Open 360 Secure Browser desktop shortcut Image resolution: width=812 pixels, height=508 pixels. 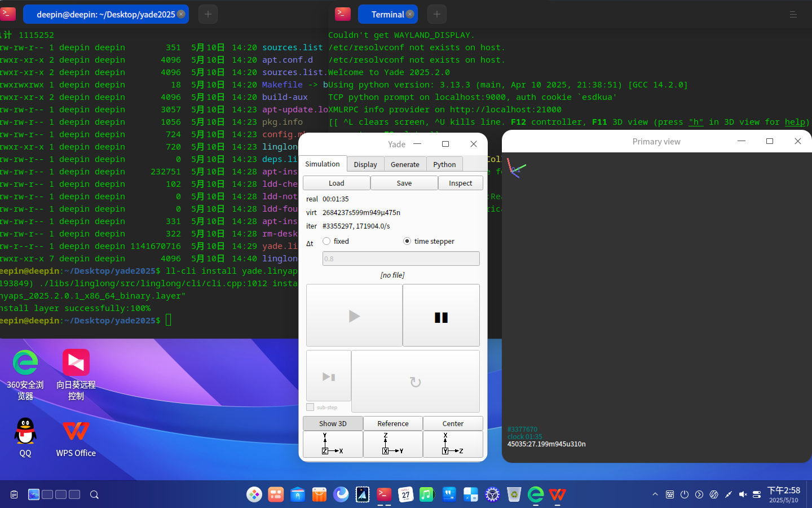point(25,374)
